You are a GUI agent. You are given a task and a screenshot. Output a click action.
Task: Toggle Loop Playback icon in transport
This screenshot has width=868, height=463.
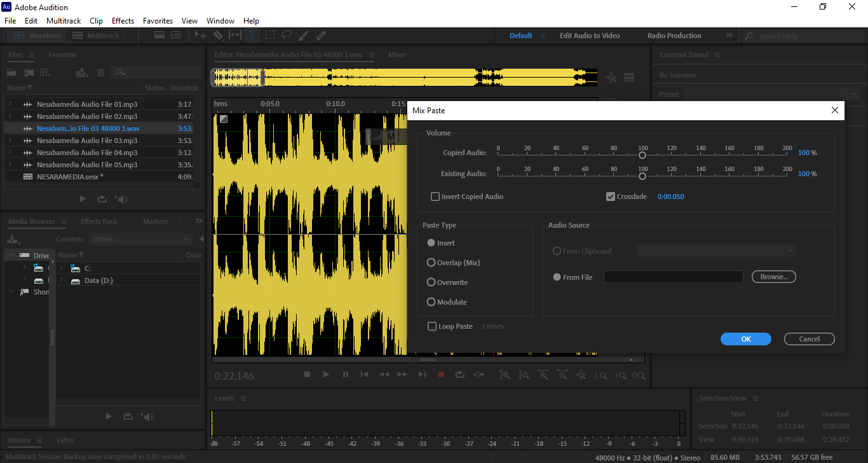[x=460, y=375]
